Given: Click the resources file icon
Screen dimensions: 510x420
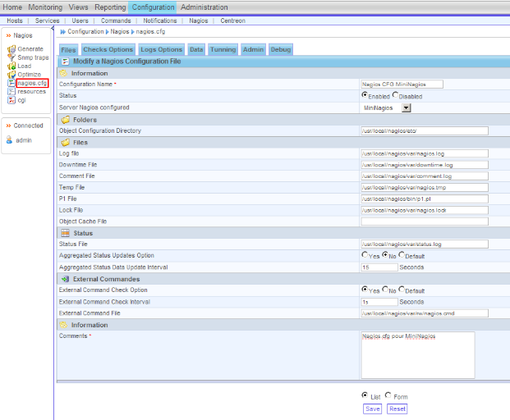Looking at the screenshot, I should point(11,92).
